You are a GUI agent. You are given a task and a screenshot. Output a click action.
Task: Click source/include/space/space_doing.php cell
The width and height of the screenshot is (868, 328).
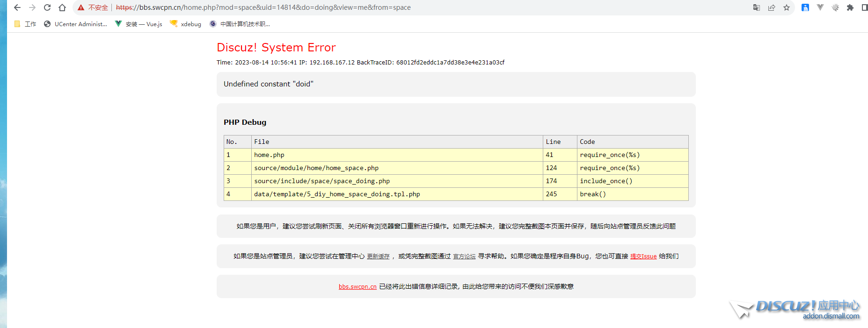(397, 181)
